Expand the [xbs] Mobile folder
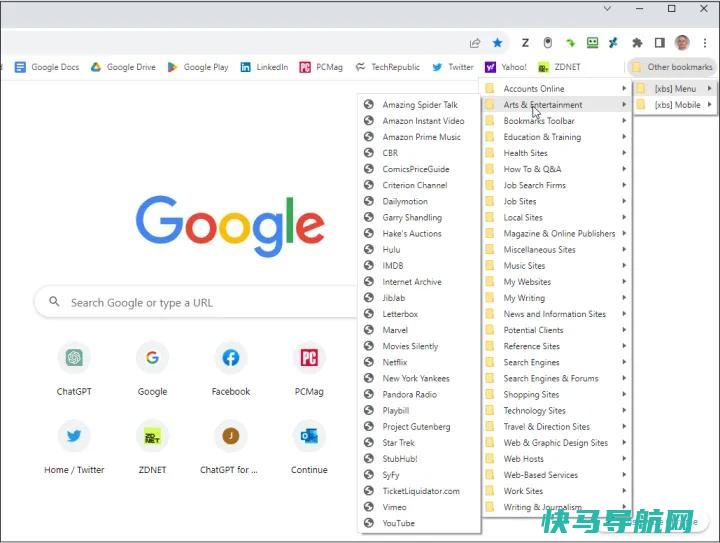The height and width of the screenshot is (543, 720). (675, 105)
